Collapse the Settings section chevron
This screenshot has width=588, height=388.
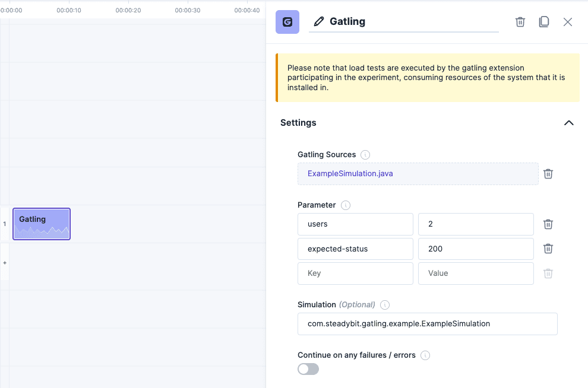tap(568, 123)
